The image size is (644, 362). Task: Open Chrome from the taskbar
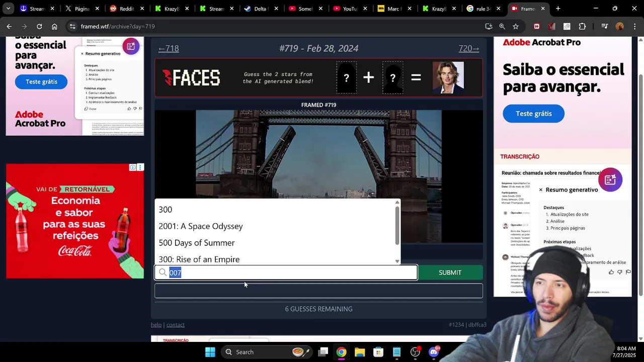pos(342,352)
